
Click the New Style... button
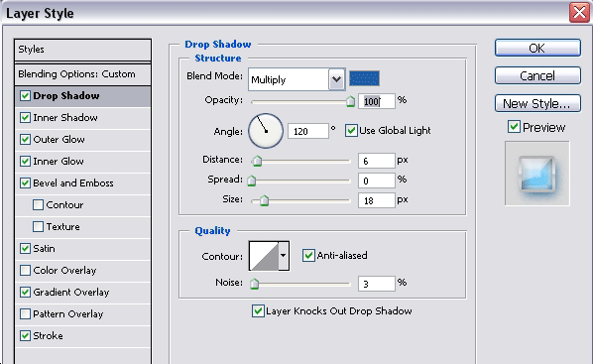[537, 103]
